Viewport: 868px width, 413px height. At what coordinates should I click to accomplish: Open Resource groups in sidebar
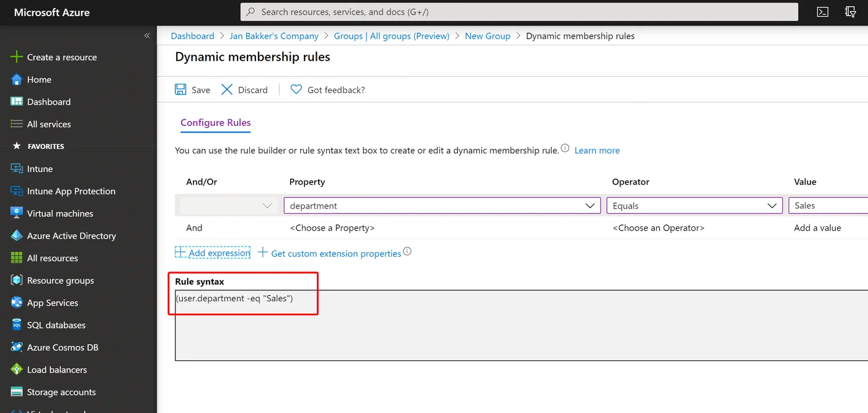click(x=61, y=280)
